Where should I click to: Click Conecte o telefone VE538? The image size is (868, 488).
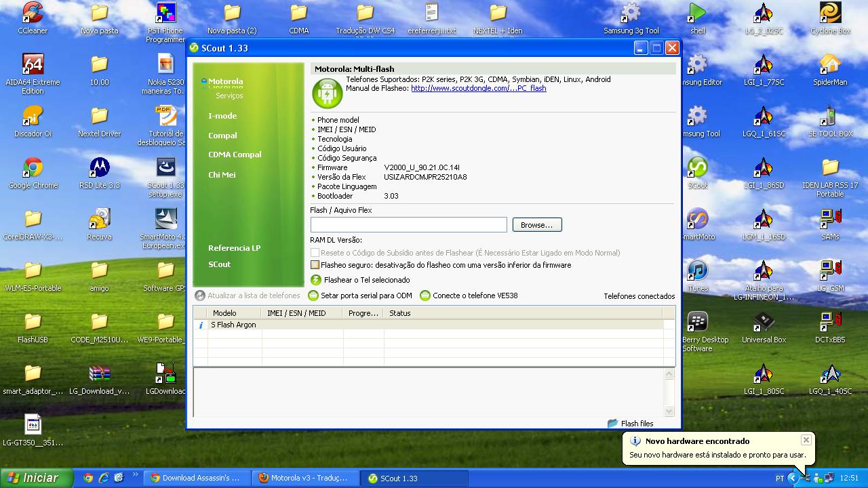[469, 296]
